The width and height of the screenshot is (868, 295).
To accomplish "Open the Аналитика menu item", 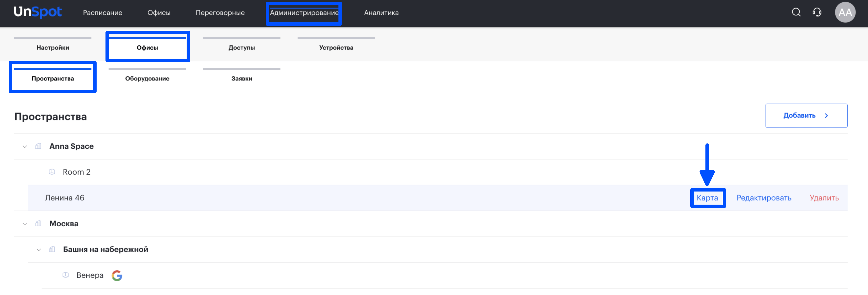I will pos(381,13).
